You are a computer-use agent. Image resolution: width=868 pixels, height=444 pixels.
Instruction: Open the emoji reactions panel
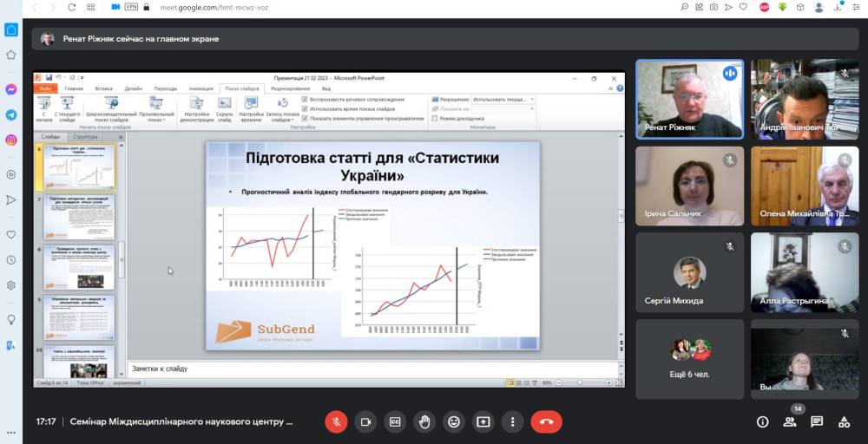pos(453,421)
